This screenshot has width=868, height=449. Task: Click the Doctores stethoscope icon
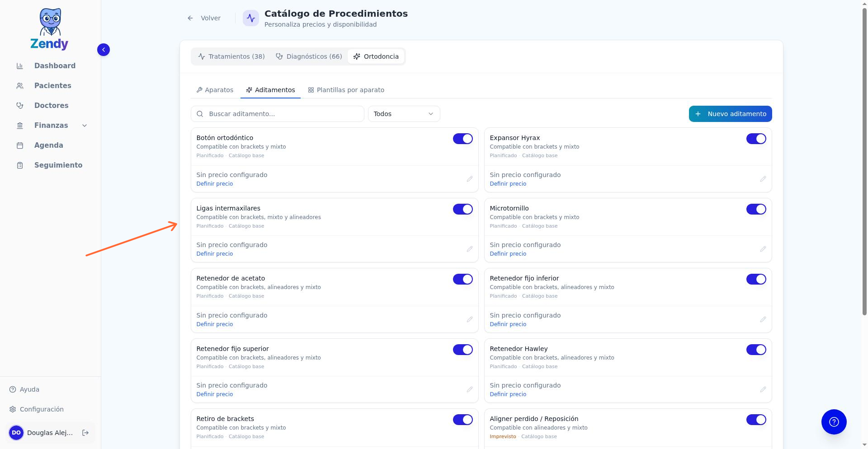20,106
